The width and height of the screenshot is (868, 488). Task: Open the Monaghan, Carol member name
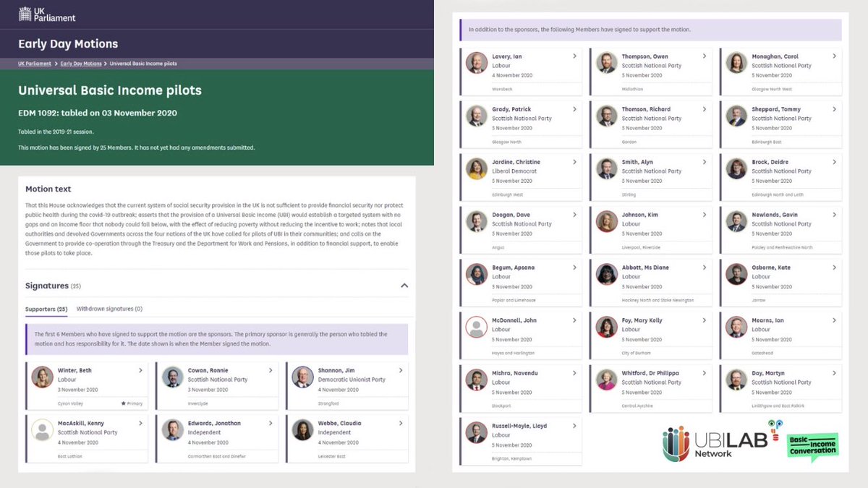click(x=775, y=56)
